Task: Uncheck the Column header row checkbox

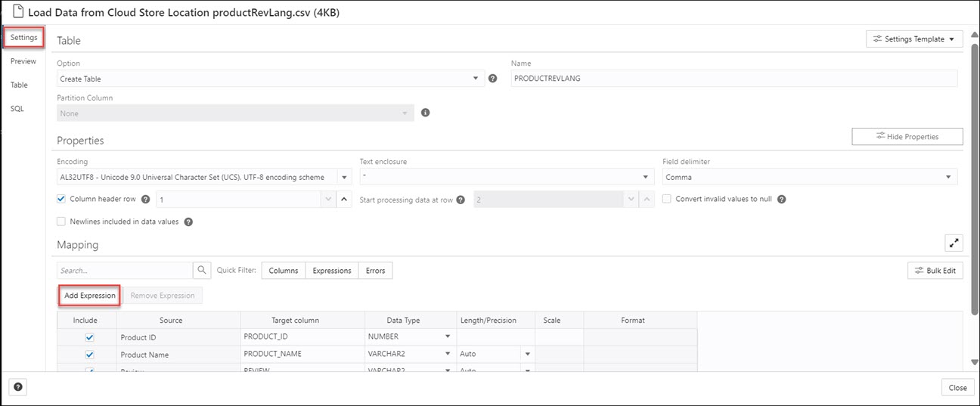Action: (x=61, y=200)
